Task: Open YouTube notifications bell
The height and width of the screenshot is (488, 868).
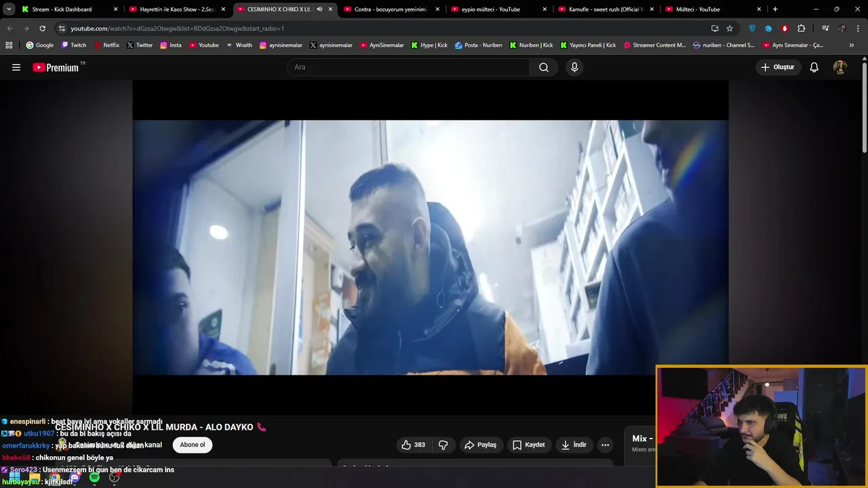Action: [814, 67]
